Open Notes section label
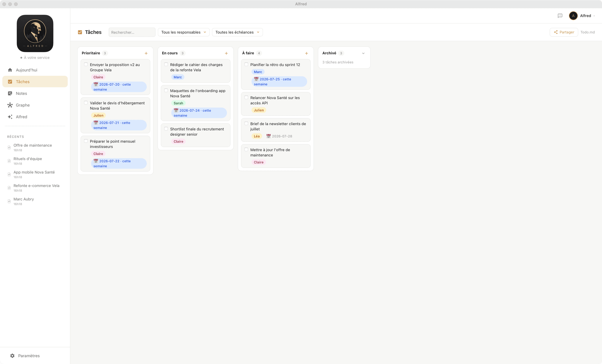Screen dimensions: 602x364 (21, 93)
